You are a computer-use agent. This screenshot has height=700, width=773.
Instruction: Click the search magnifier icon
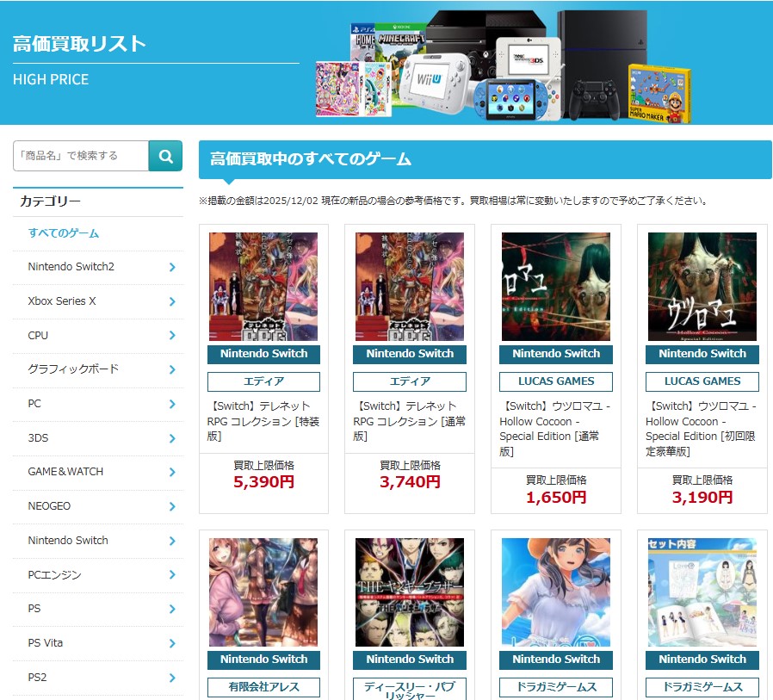tap(166, 156)
